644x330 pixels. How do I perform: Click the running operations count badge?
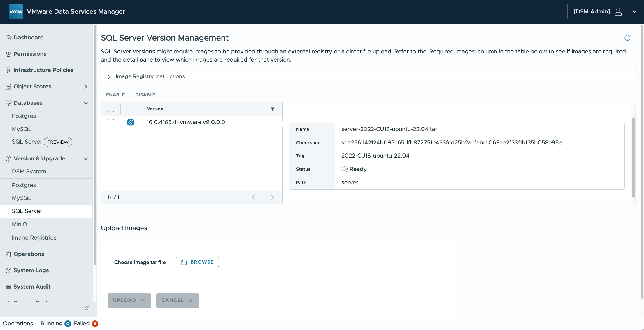(68, 324)
